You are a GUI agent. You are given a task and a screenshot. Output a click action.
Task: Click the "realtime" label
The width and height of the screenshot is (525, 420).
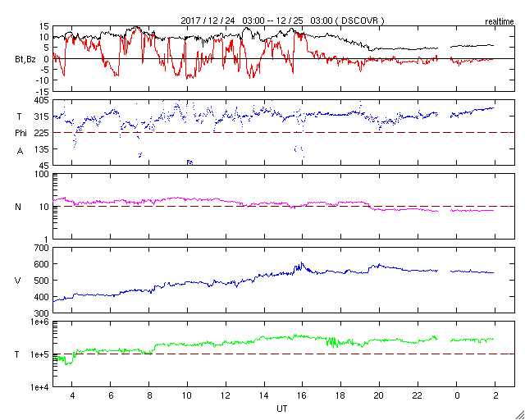(x=500, y=22)
